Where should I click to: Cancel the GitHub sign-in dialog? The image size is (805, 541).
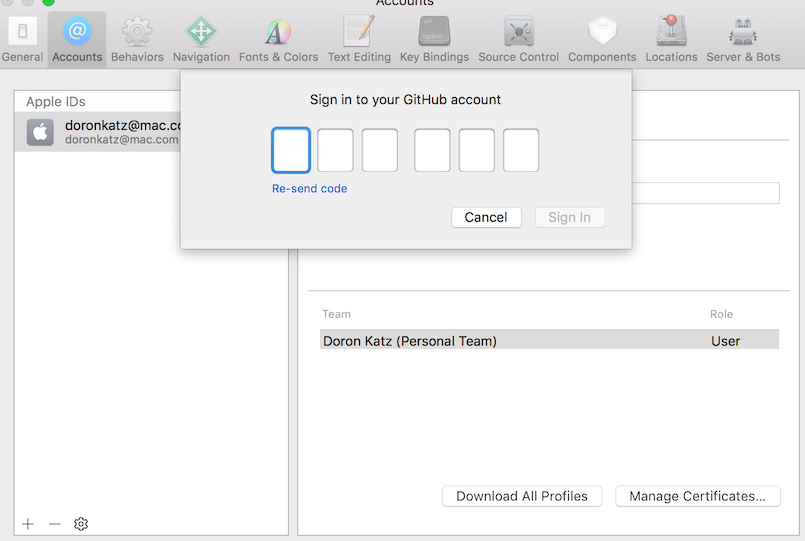coord(486,217)
